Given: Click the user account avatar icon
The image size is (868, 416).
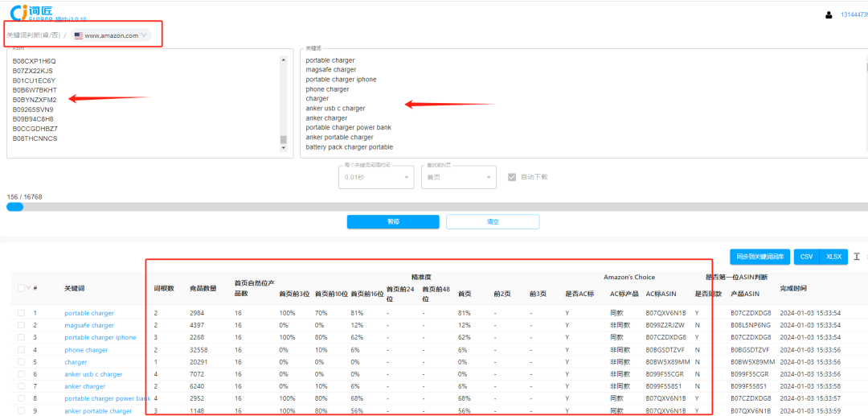Looking at the screenshot, I should tap(829, 15).
